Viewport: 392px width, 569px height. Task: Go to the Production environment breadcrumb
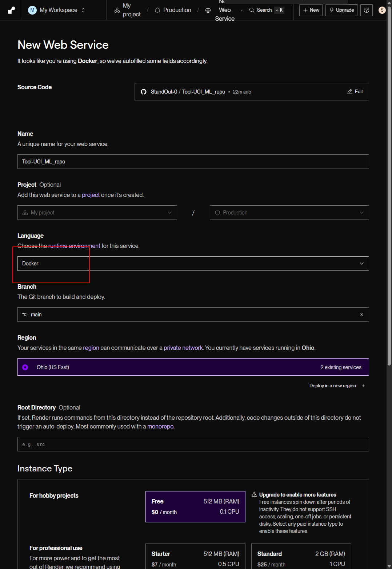(173, 10)
